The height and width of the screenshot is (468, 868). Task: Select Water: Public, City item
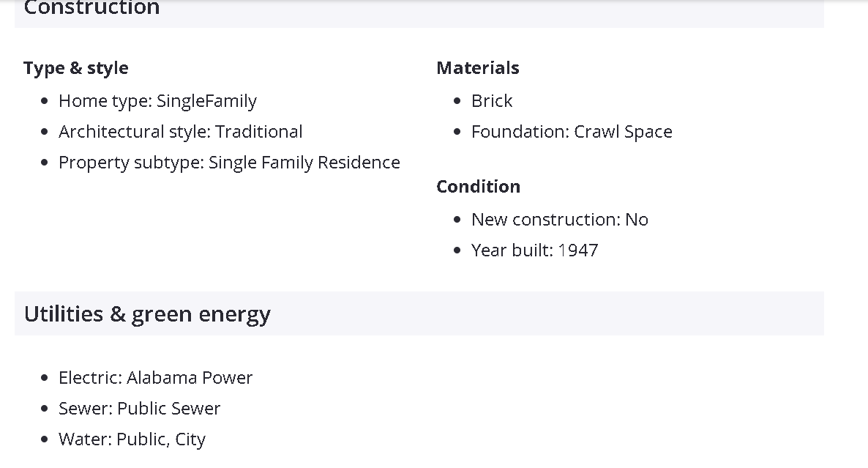[132, 439]
